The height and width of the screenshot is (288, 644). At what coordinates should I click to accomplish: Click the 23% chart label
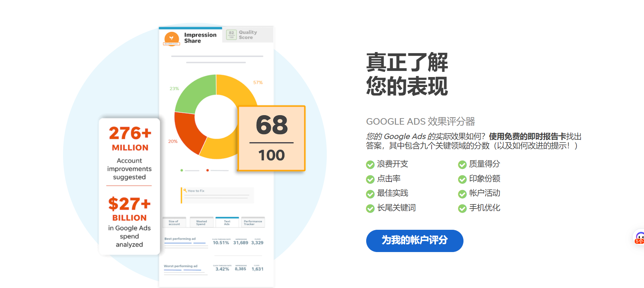(x=174, y=89)
